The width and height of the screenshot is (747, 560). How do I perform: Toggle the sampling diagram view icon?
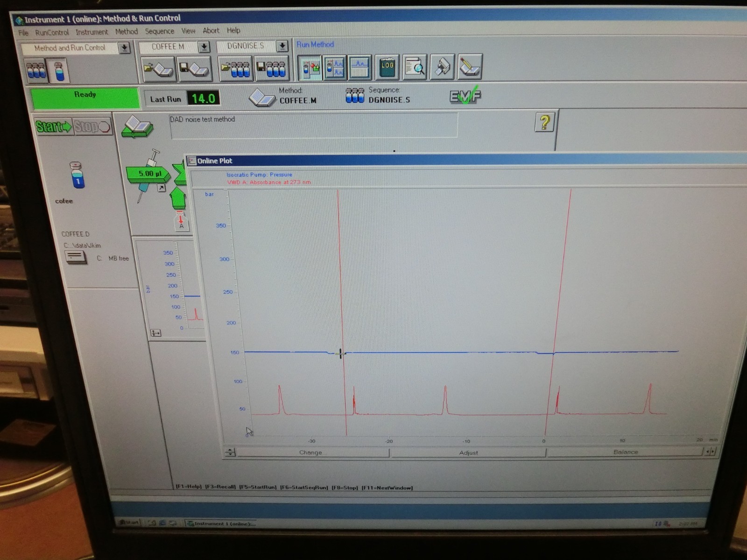pos(310,68)
